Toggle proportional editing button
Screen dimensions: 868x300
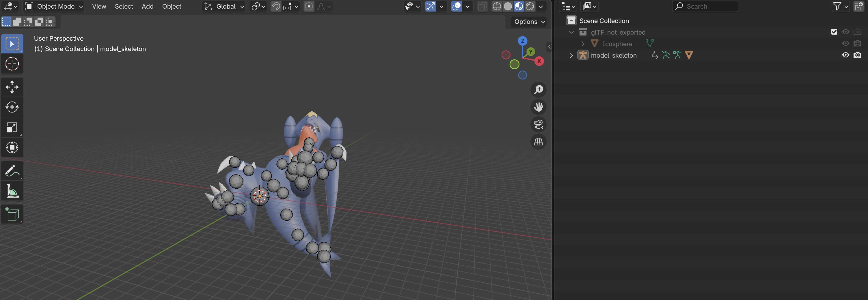click(309, 6)
